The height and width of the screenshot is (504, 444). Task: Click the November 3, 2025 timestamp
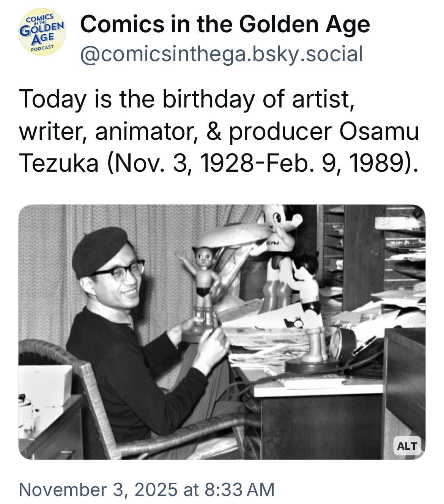click(146, 489)
